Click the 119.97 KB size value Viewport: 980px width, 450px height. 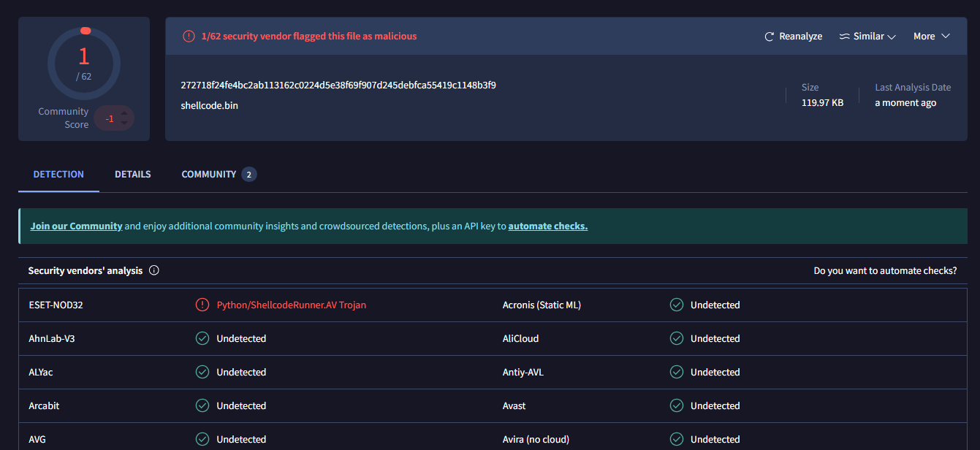click(x=822, y=103)
